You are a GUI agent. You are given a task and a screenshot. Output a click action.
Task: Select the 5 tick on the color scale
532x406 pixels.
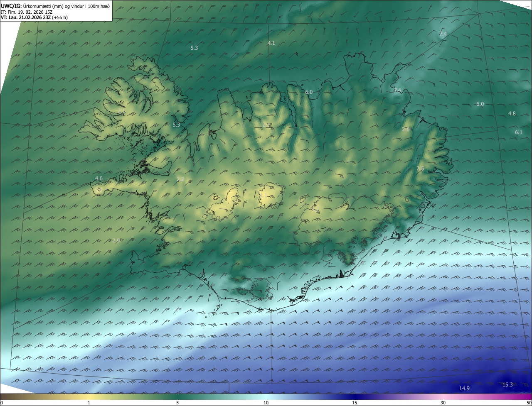tap(177, 403)
